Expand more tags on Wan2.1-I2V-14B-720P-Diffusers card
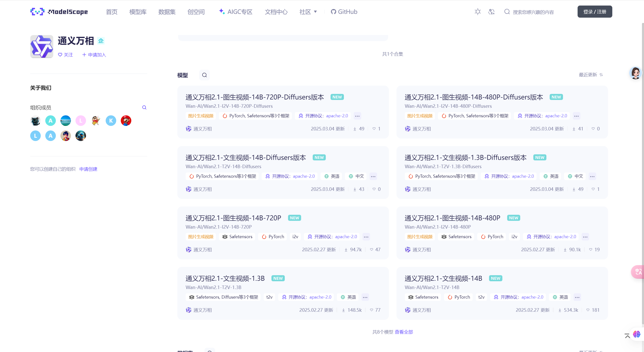This screenshot has width=644, height=352. tap(357, 116)
